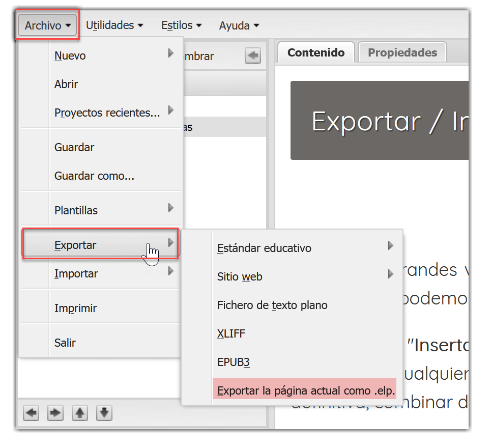Image resolution: width=492 pixels, height=448 pixels.
Task: Open the Ayuda menu
Action: 239,24
